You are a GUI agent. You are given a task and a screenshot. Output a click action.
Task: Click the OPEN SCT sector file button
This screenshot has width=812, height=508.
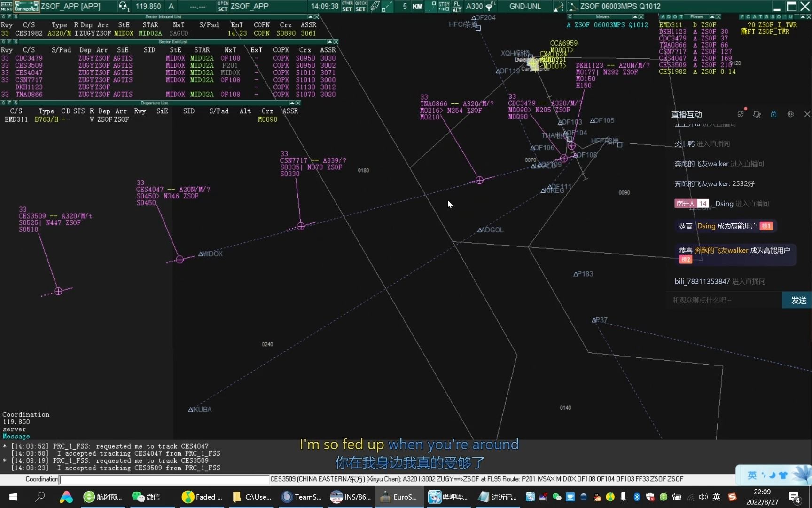(223, 6)
